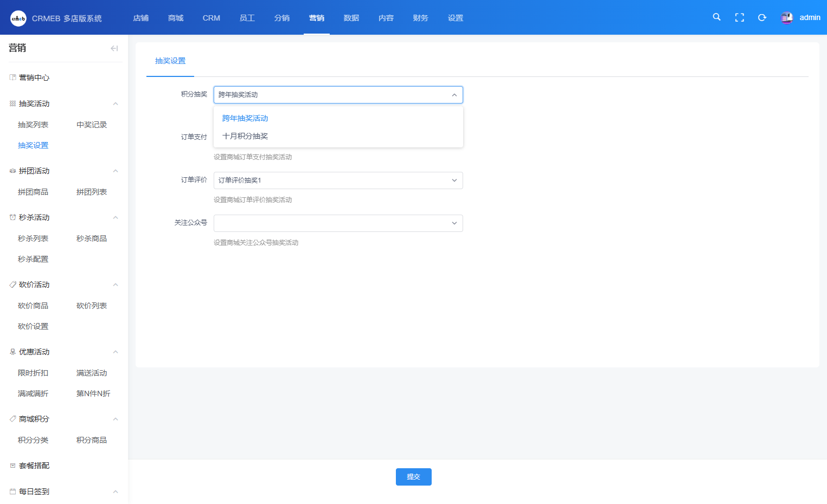The height and width of the screenshot is (504, 827).
Task: Click the CRMEB logo
Action: [18, 18]
